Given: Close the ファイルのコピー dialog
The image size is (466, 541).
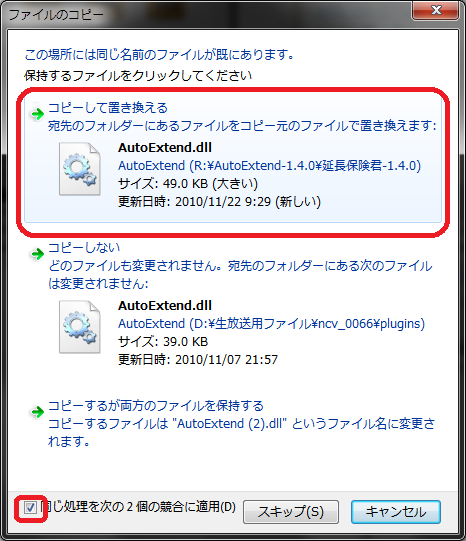Looking at the screenshot, I should (436, 10).
